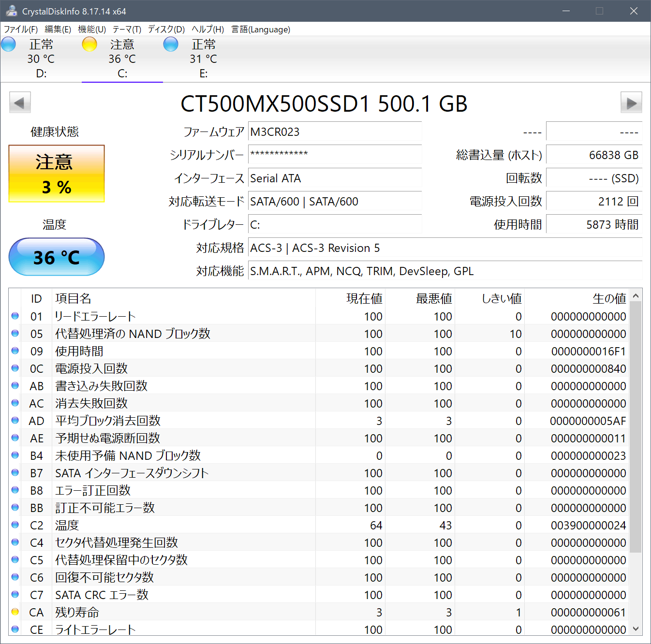The image size is (651, 644).
Task: Select drive D: blue status orb
Action: 8,44
